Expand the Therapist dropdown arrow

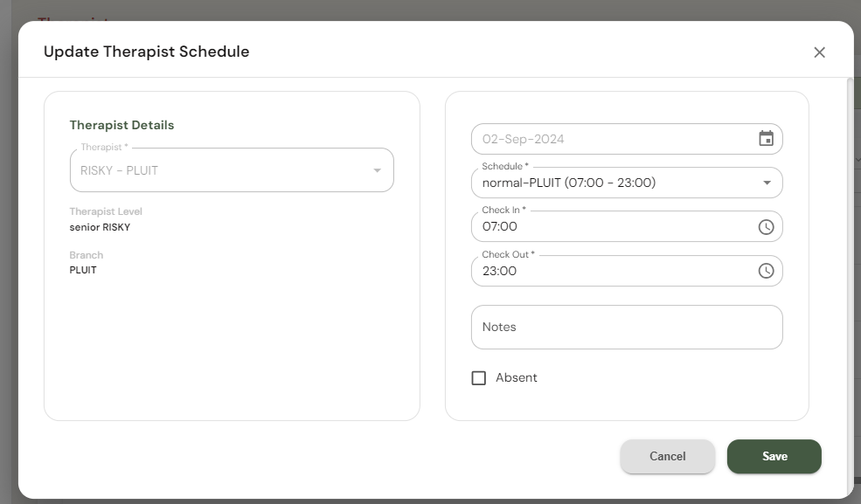[378, 170]
